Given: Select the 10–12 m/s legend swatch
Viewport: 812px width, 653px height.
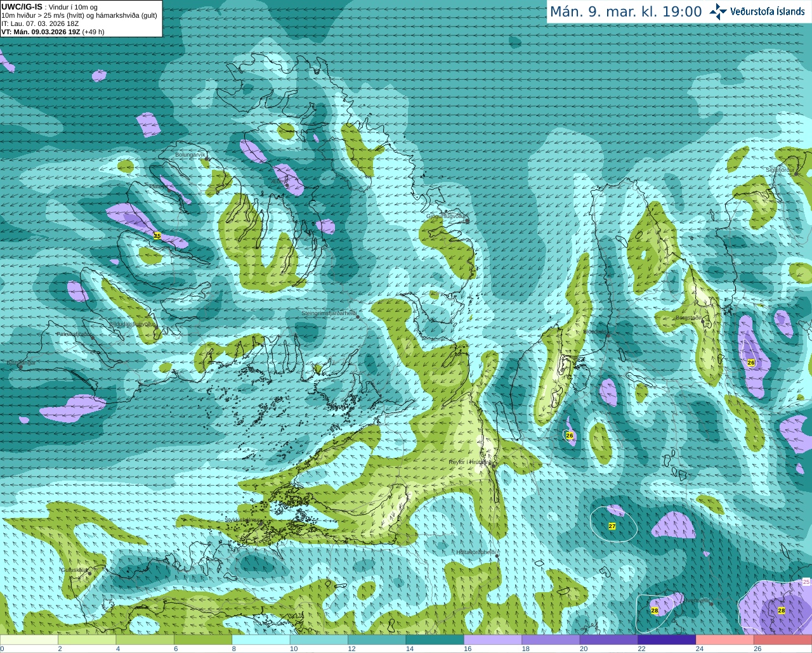Looking at the screenshot, I should 319,640.
